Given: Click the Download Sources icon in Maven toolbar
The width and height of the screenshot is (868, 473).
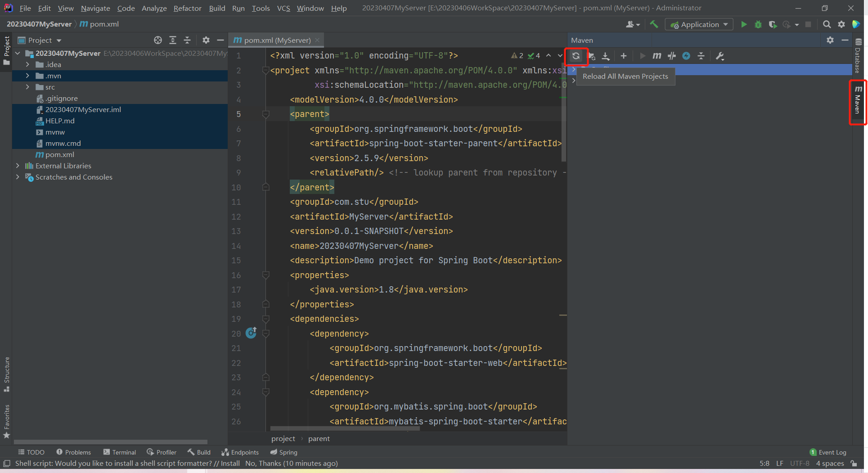Looking at the screenshot, I should pos(606,56).
